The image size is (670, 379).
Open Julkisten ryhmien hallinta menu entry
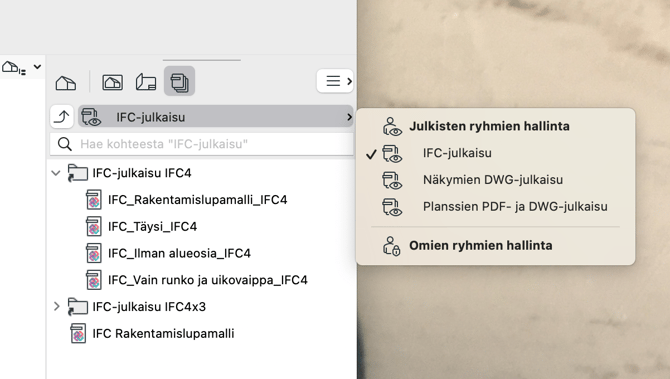[495, 126]
